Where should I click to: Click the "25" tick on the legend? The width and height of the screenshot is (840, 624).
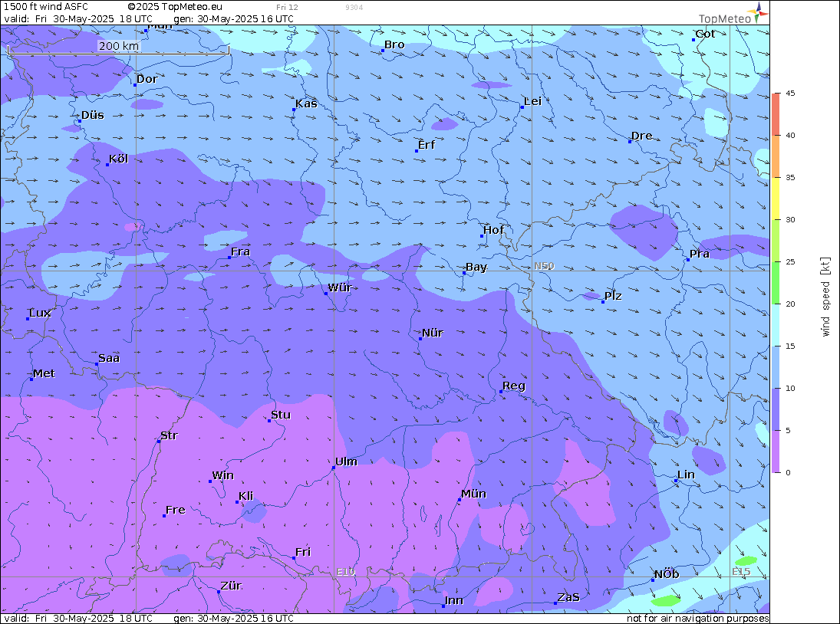[x=790, y=261]
